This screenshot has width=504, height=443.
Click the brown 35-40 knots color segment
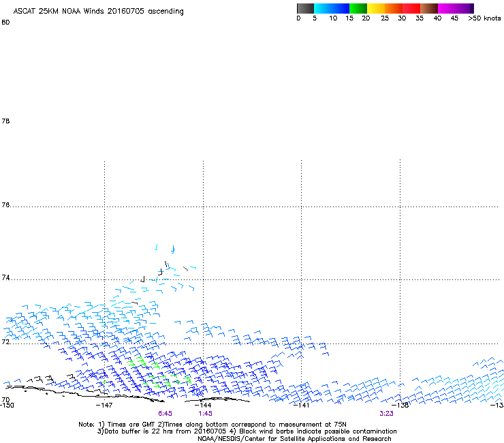[429, 8]
